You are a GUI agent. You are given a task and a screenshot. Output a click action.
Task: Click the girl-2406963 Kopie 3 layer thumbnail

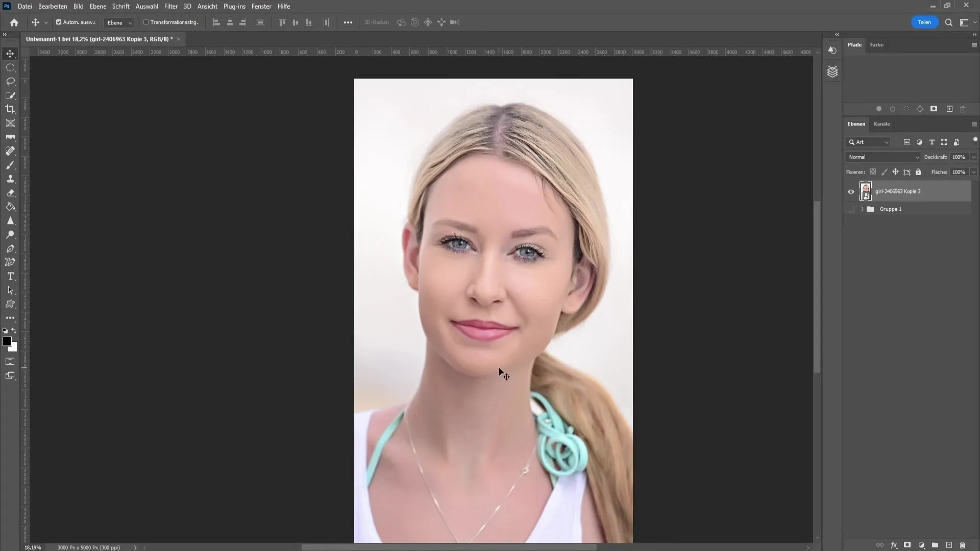pos(866,190)
